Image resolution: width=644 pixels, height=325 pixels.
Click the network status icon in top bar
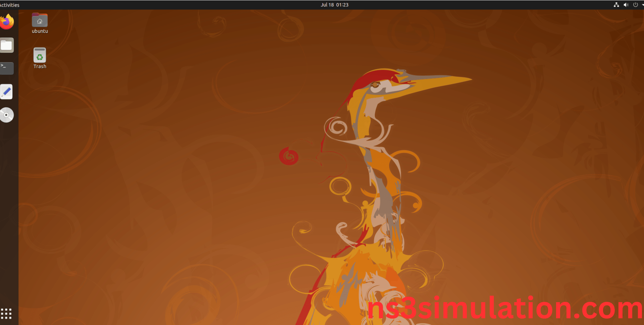point(616,5)
